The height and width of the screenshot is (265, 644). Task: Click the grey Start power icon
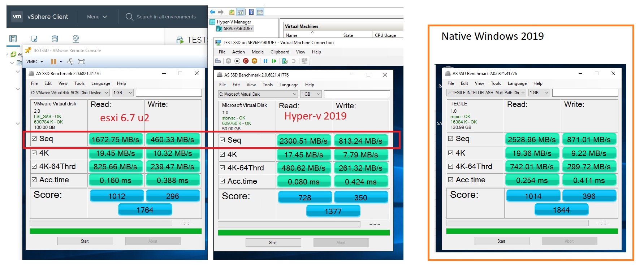click(x=228, y=61)
